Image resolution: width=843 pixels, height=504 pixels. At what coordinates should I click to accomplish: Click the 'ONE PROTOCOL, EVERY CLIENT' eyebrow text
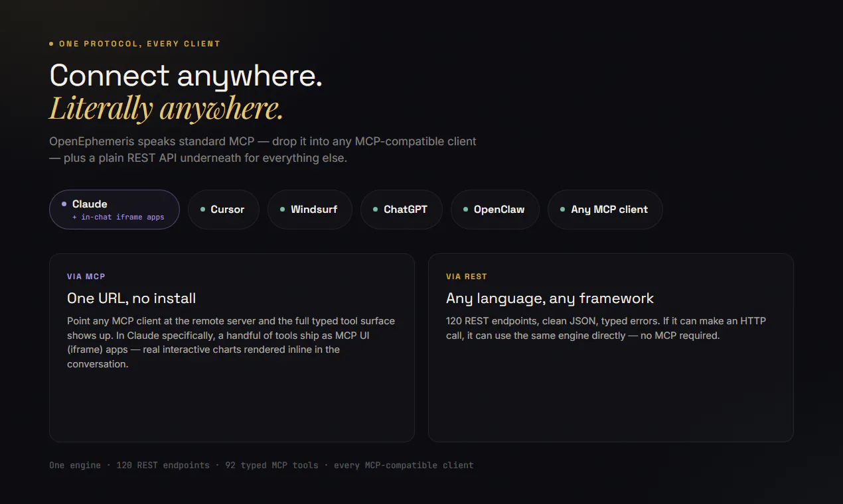pos(139,44)
